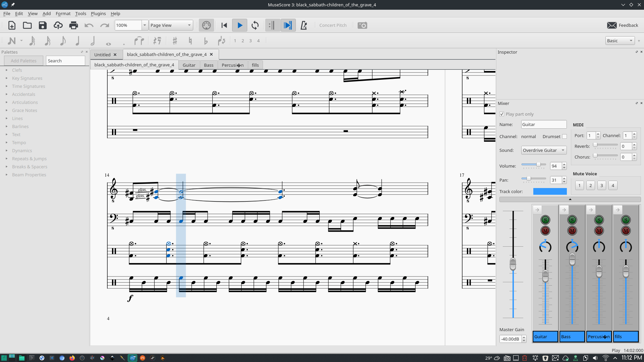Click the Feedback button
Viewport: 644px width, 362px height.
[x=623, y=25]
